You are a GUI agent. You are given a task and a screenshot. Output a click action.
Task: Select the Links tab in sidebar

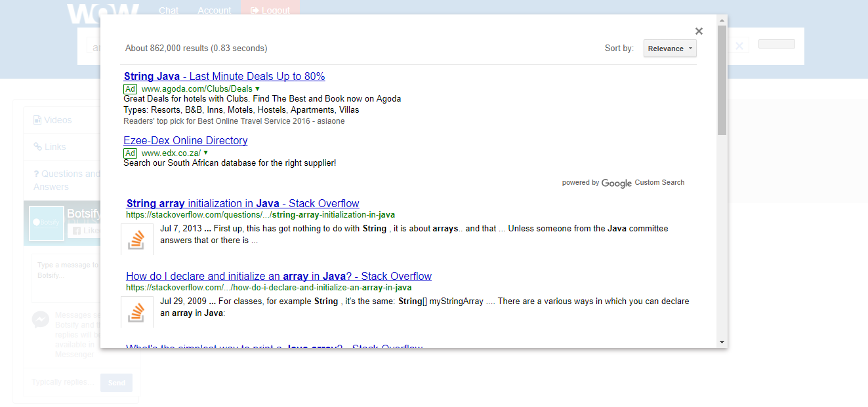click(62, 147)
